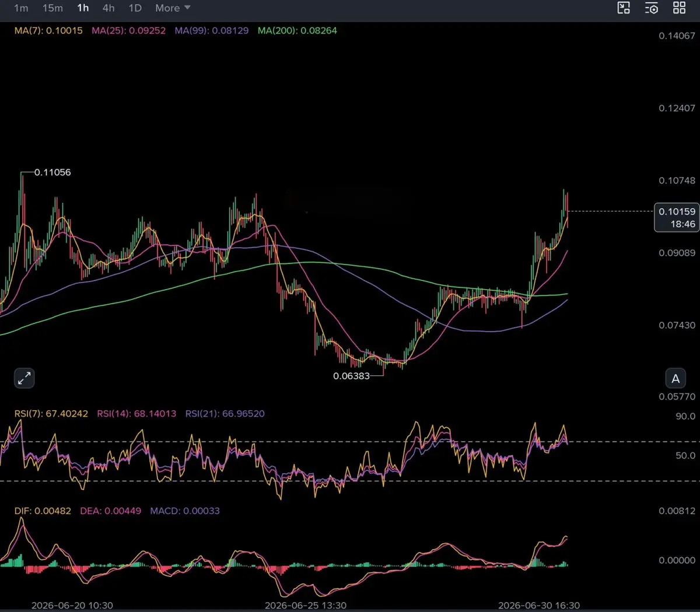Switch to the 4h timeframe
Viewport: 700px width, 612px height.
click(108, 8)
